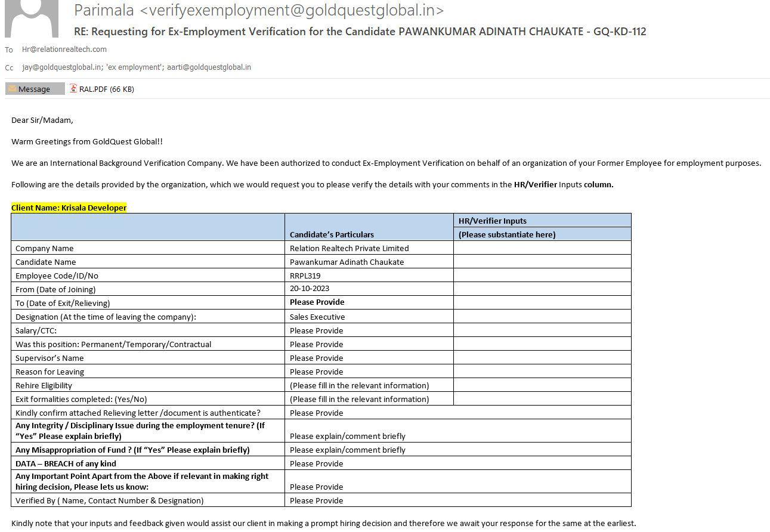770x532 pixels.
Task: Click Please Provide in Verified By row
Action: click(x=317, y=500)
